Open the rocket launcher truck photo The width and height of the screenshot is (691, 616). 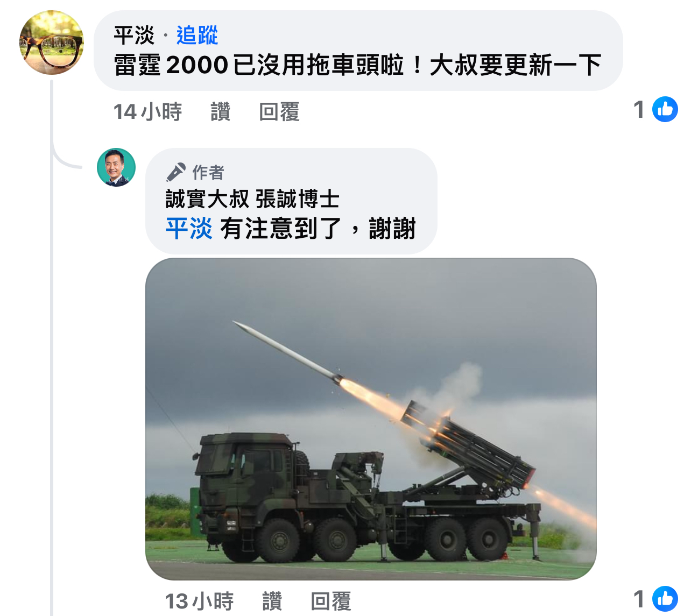(x=371, y=419)
